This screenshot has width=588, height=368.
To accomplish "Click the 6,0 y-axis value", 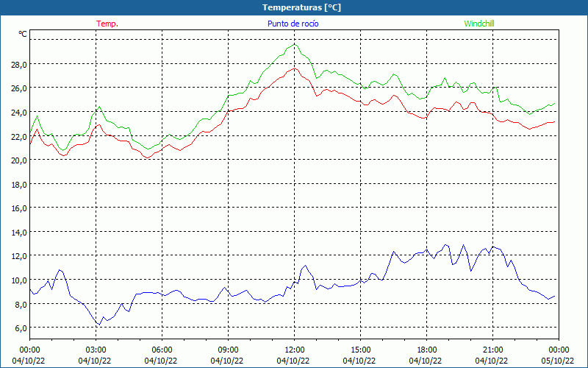I will pos(21,328).
